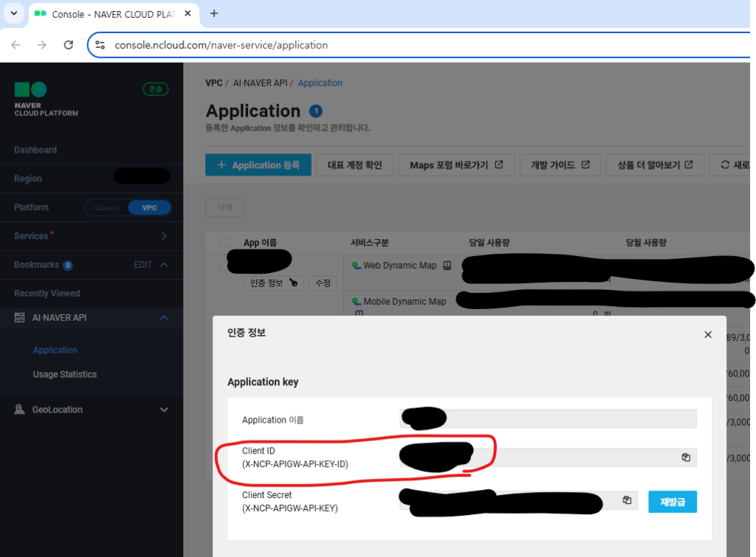Go back in browser history
Screen dimensions: 756x557
(16, 45)
